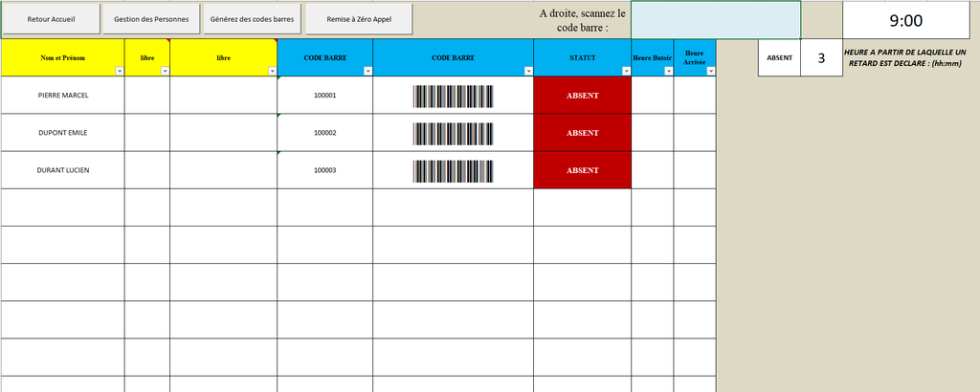Click Remise à Zéro Appel button
Viewport: 980px width, 392px height.
point(359,19)
